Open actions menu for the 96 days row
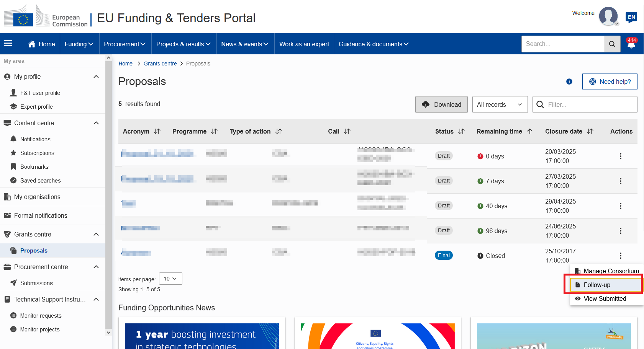 pyautogui.click(x=621, y=231)
